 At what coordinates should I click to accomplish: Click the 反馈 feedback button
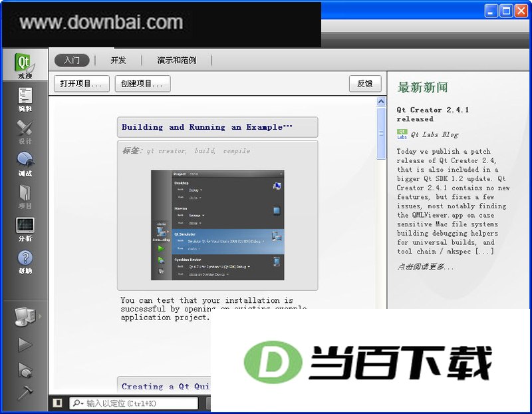pyautogui.click(x=365, y=84)
